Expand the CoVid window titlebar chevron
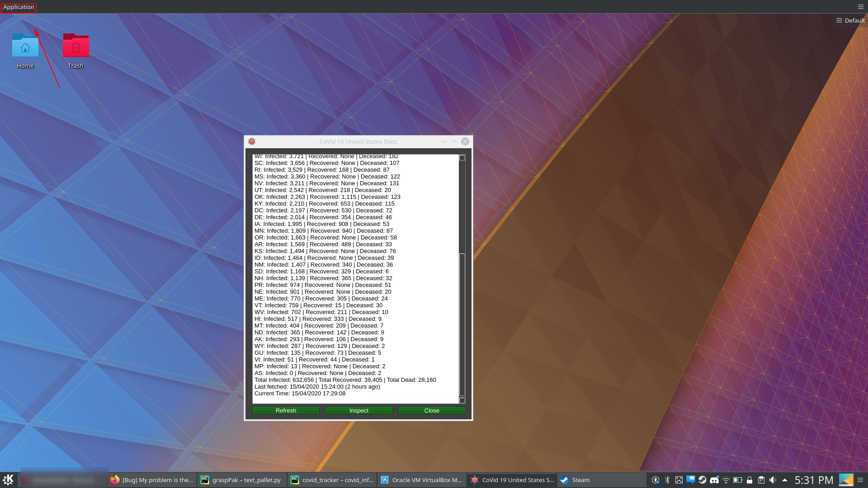Image resolution: width=868 pixels, height=488 pixels. (443, 141)
